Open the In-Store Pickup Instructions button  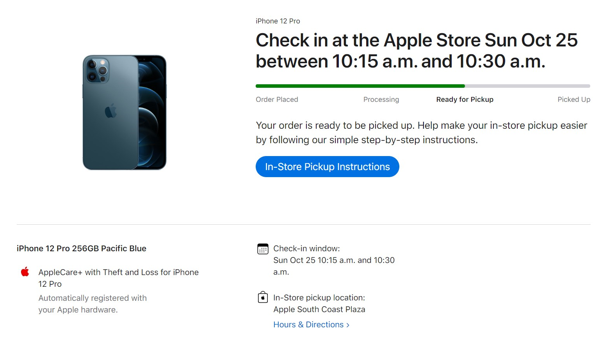click(327, 167)
